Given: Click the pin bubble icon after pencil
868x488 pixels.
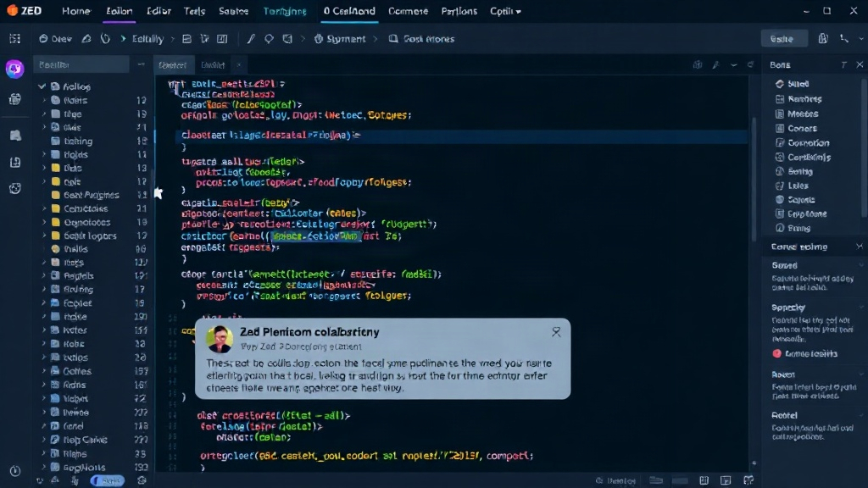Looking at the screenshot, I should (269, 39).
